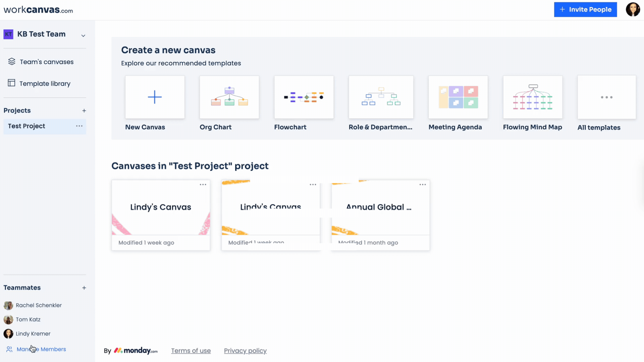
Task: Open Manage Members
Action: 42,349
